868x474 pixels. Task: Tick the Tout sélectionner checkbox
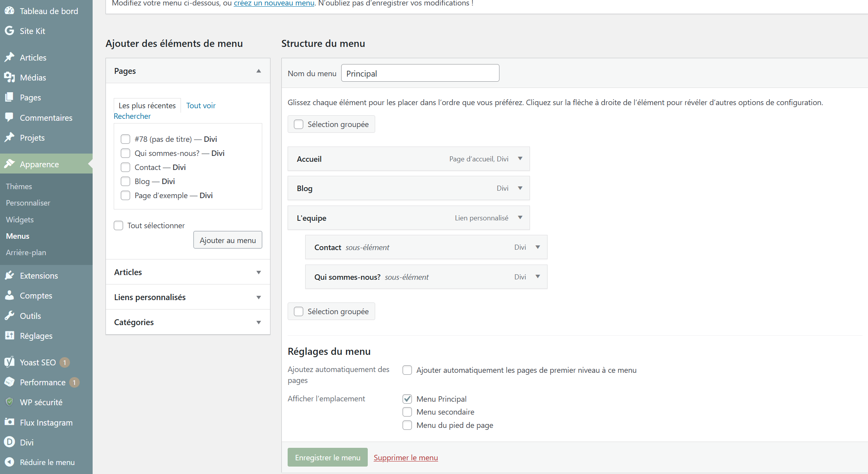pos(118,225)
